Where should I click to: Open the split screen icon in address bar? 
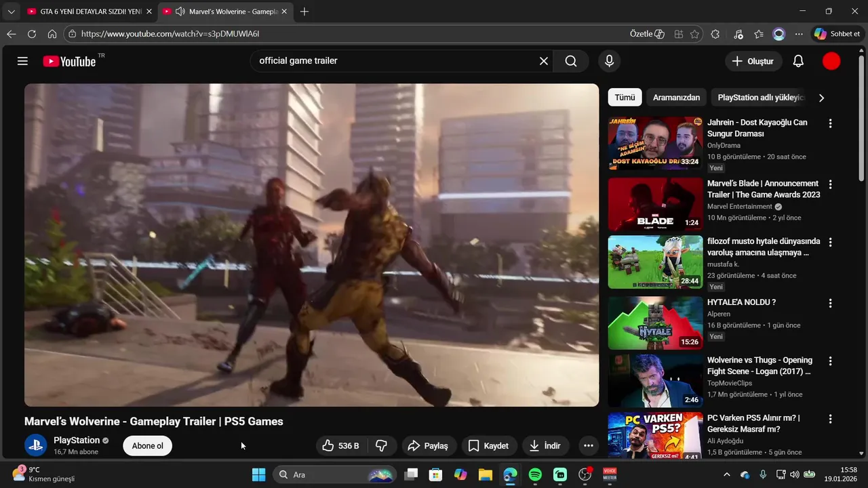coord(678,34)
